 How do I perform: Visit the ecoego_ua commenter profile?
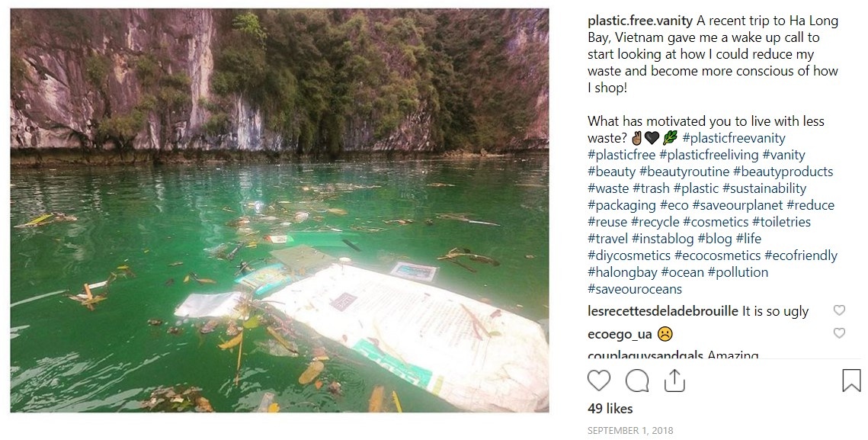tap(620, 334)
